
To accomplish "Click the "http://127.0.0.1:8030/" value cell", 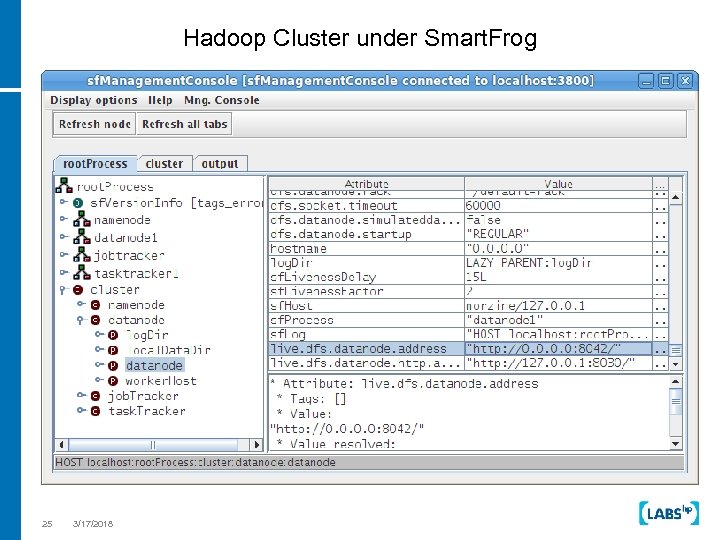I will [558, 363].
